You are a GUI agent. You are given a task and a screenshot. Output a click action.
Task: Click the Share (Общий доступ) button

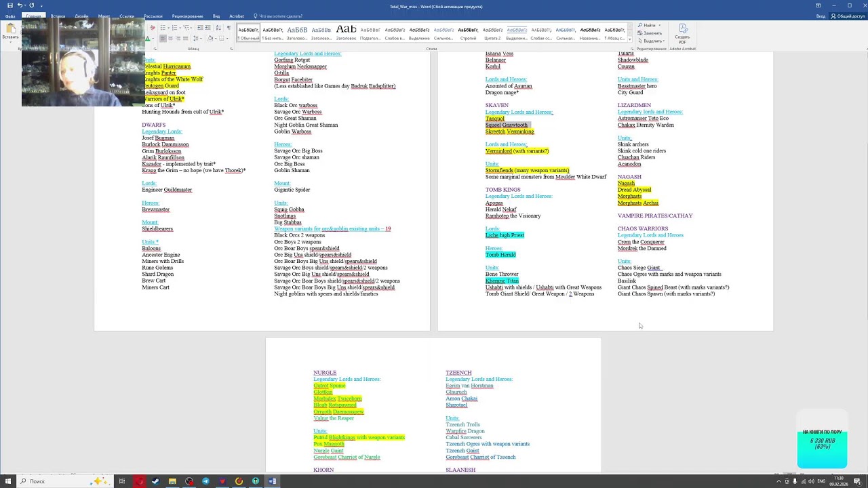coord(848,16)
